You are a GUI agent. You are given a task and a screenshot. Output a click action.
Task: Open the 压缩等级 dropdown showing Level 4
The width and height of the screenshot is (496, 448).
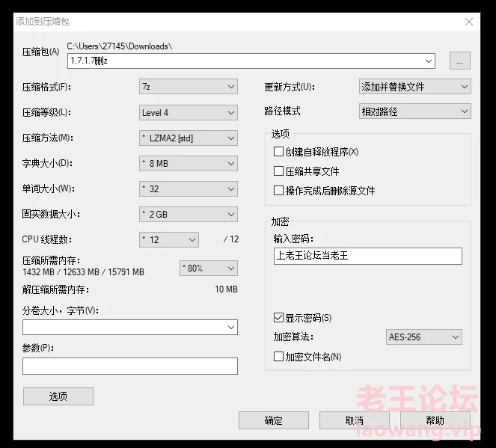189,112
